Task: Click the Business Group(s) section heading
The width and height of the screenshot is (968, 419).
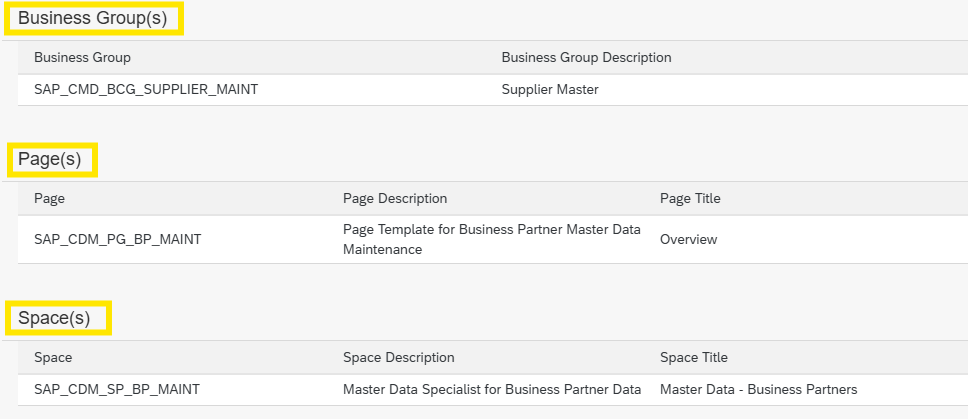Action: pos(93,18)
